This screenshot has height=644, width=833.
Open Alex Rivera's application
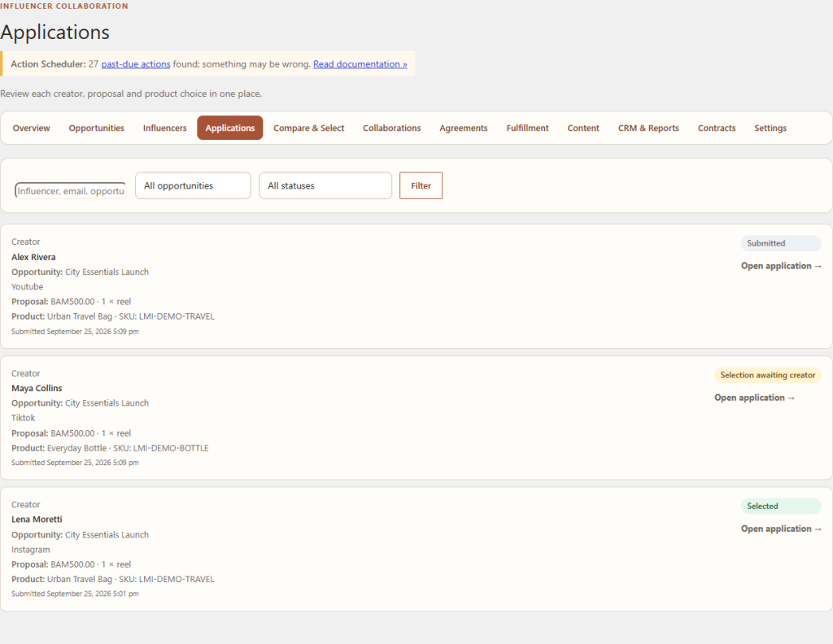[781, 266]
